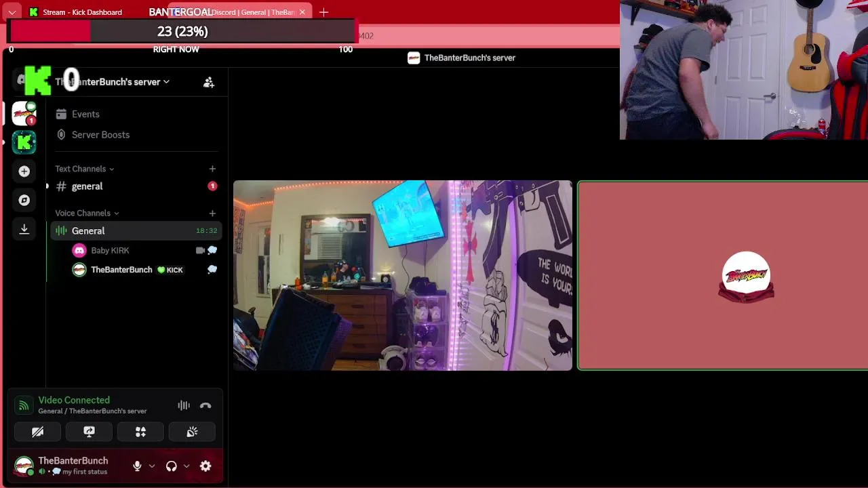Click TheBanterBunch user avatar in the user panel
Image resolution: width=868 pixels, height=488 pixels.
tap(24, 466)
